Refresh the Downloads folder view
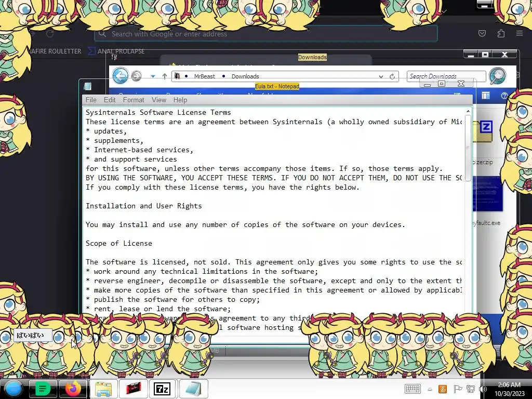532x399 pixels. (392, 76)
